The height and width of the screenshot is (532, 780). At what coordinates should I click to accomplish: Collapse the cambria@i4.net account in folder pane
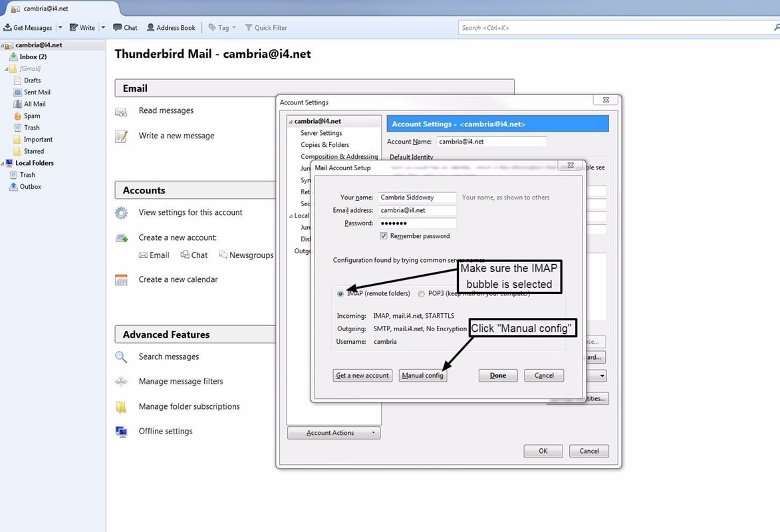(3, 45)
